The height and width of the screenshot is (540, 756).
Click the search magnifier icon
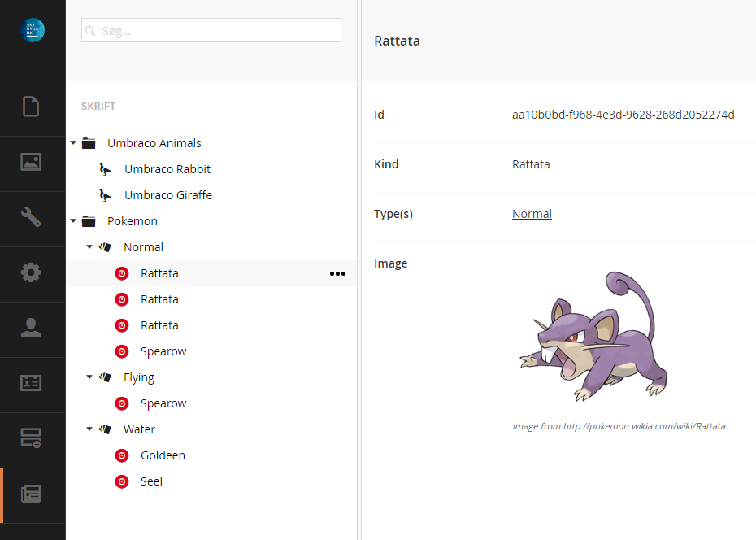(90, 31)
